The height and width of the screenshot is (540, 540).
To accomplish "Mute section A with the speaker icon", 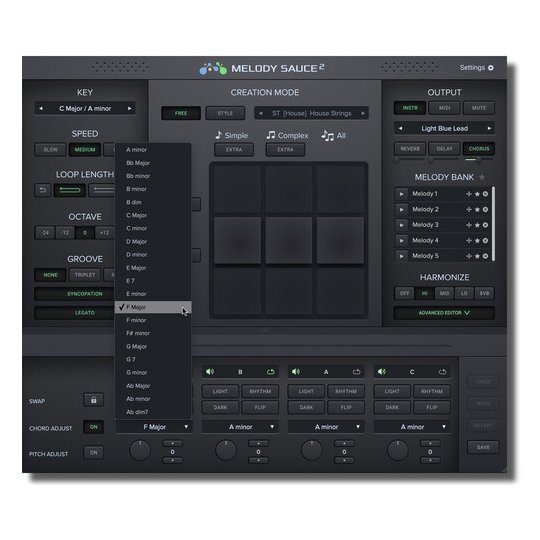I will coord(296,372).
